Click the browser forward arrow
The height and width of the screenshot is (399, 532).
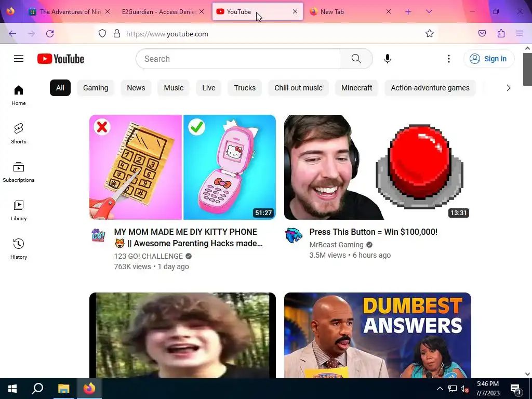tap(31, 34)
